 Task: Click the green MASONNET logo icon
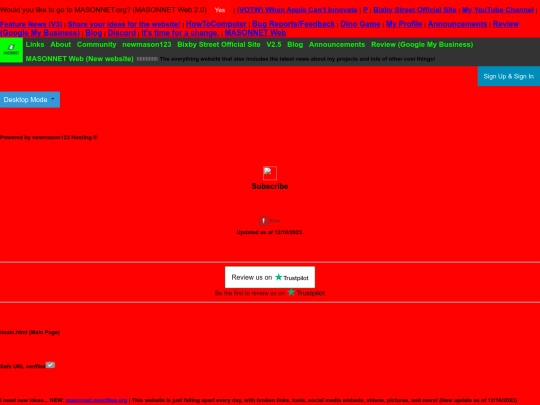point(11,50)
